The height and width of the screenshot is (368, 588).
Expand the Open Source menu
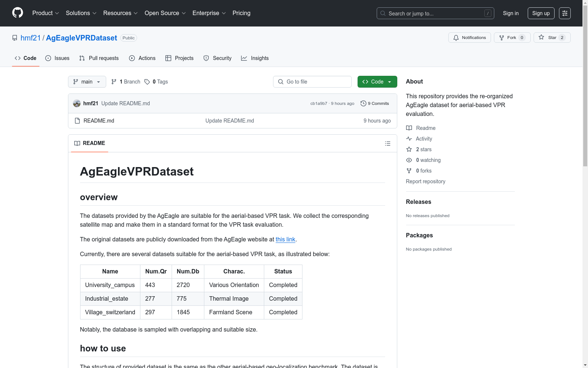click(165, 13)
